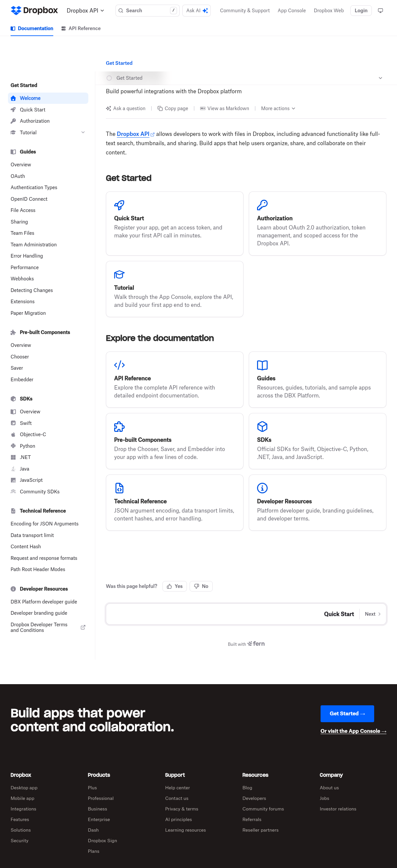
Task: Click the Authorization key card icon
Action: click(262, 205)
